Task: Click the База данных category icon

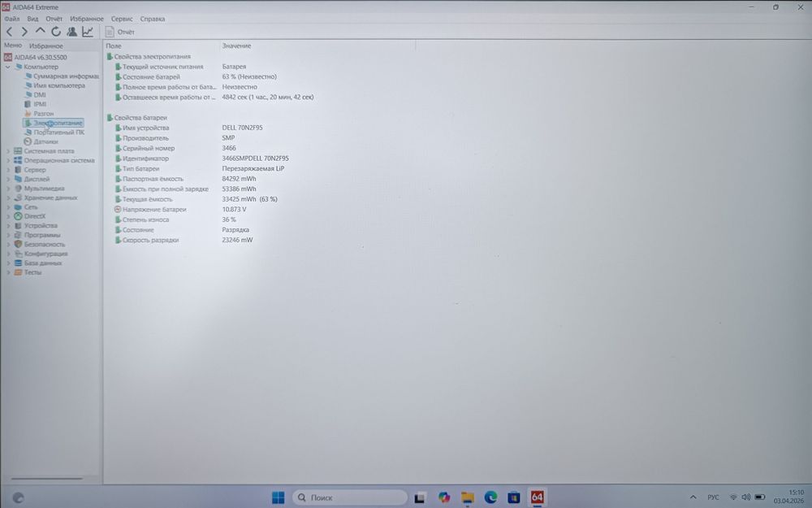Action: pos(18,263)
